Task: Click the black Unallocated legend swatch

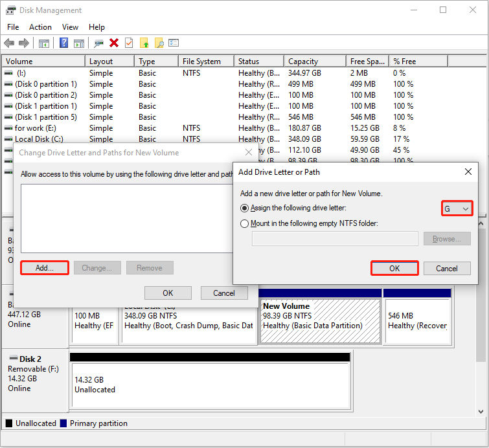Action: pos(9,423)
